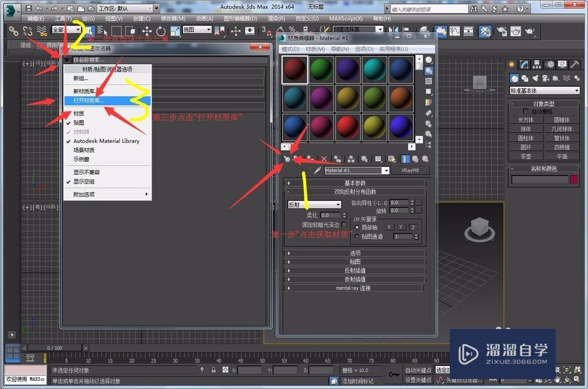
Task: Click the Key Mode key icon
Action: click(394, 374)
